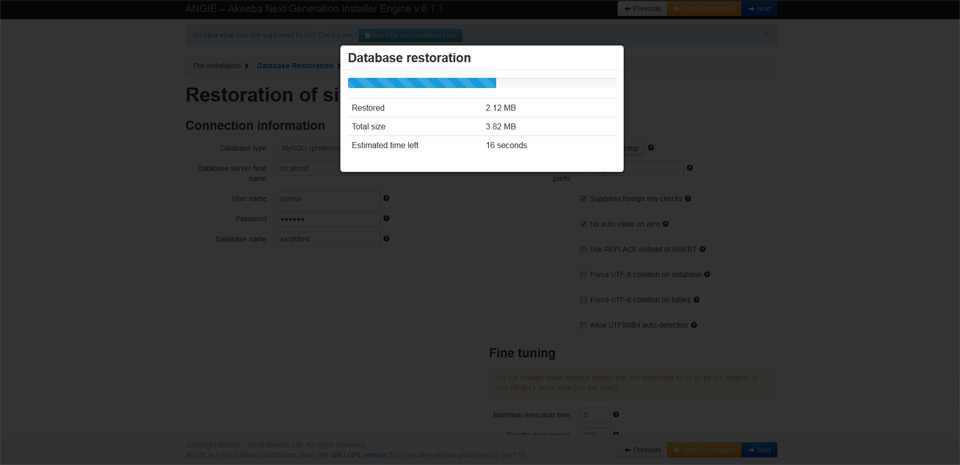The image size is (960, 465).
Task: Click the bottom Next button
Action: pyautogui.click(x=759, y=450)
